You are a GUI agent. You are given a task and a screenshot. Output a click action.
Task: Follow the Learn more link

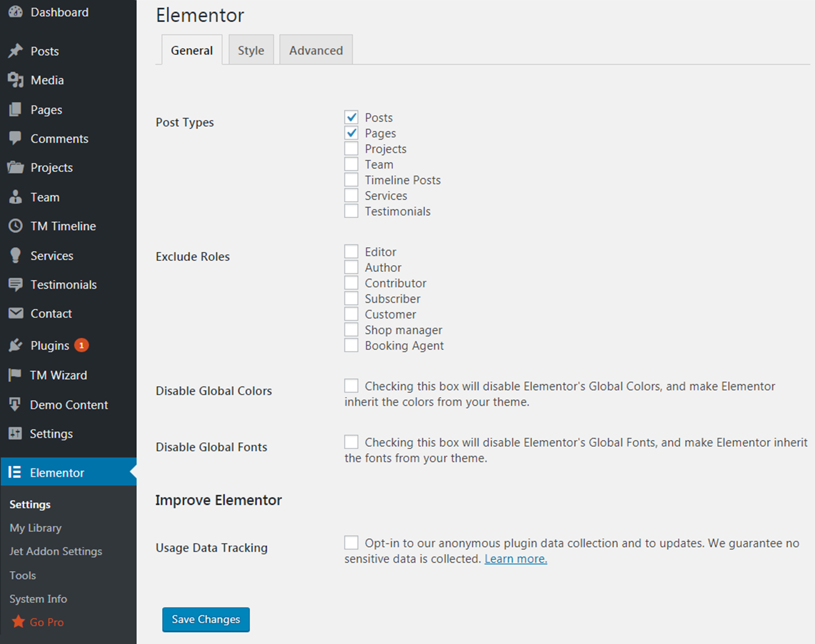516,559
